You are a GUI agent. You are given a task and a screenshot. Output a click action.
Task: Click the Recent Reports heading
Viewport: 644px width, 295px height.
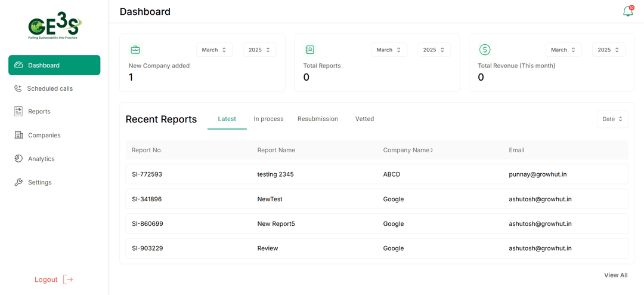tap(161, 119)
